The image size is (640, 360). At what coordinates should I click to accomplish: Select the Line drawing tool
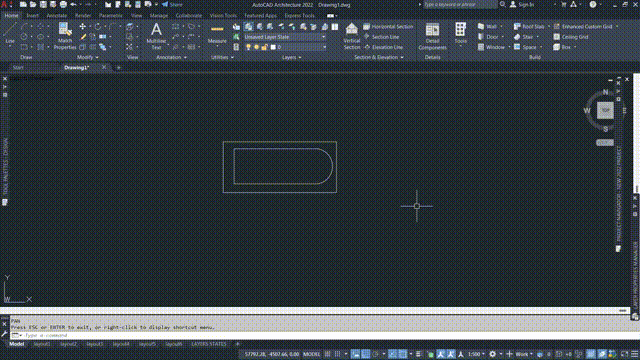(x=10, y=33)
